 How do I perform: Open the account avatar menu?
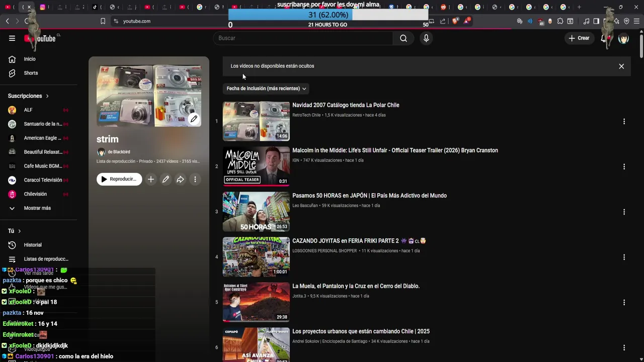pos(623,39)
